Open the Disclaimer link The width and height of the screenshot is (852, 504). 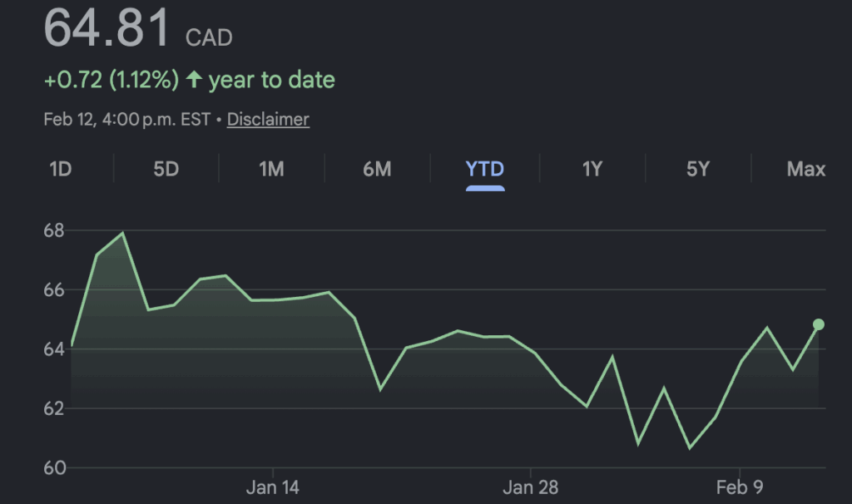268,120
